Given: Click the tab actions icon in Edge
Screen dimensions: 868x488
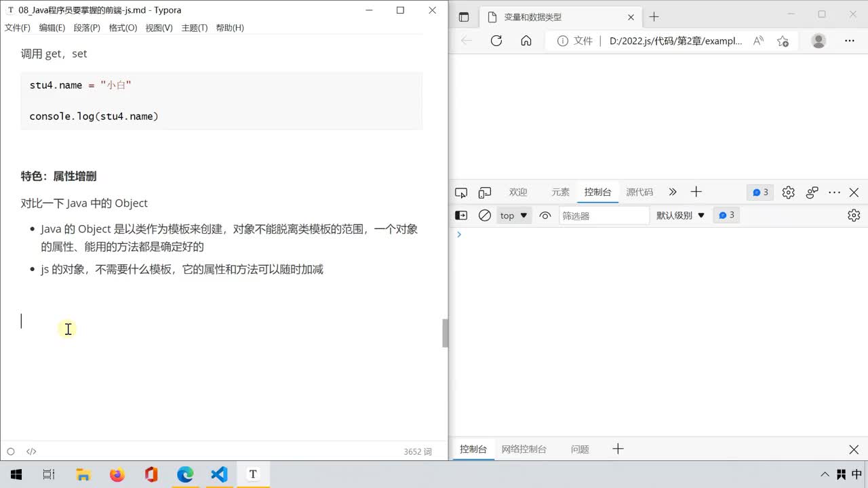Looking at the screenshot, I should 464,17.
